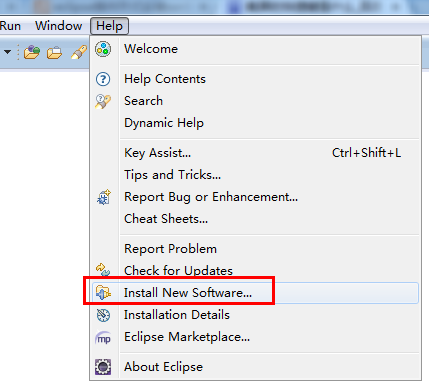This screenshot has width=429, height=385.
Task: Click the Marketplace mp icon
Action: tap(103, 338)
